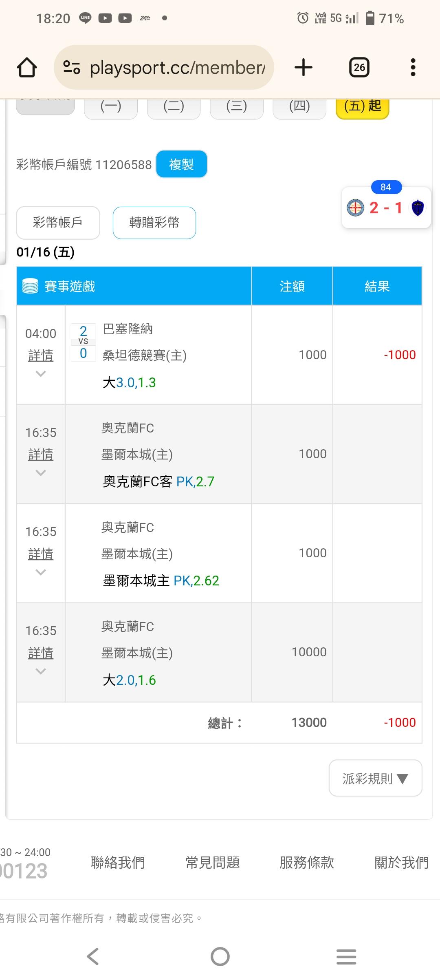Open the 彩幣帳戶 button
The height and width of the screenshot is (980, 440).
(x=58, y=223)
